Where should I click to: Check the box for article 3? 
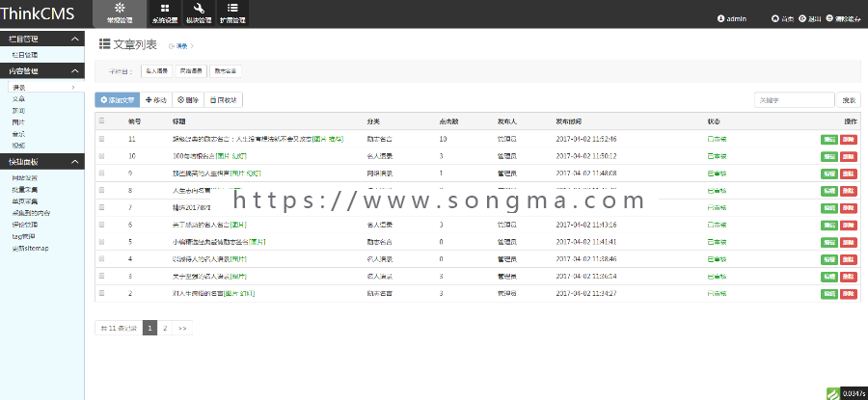click(x=102, y=276)
